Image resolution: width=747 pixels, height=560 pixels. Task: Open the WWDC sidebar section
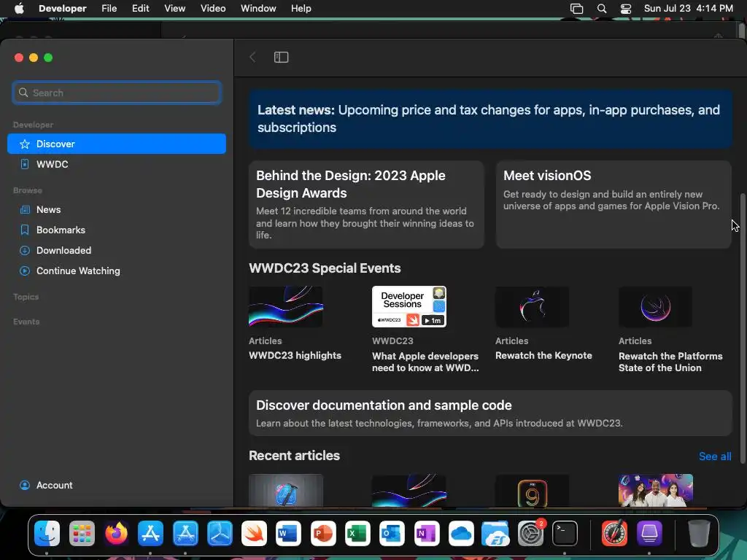[x=117, y=164]
